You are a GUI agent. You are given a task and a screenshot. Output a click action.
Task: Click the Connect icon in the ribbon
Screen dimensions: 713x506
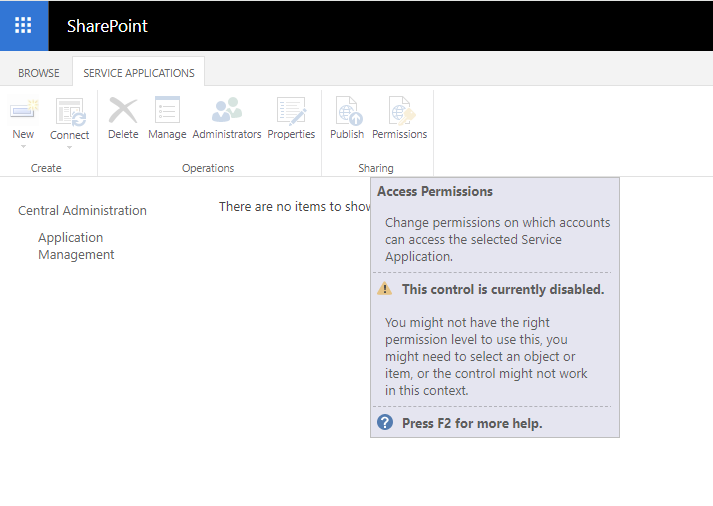click(x=70, y=111)
